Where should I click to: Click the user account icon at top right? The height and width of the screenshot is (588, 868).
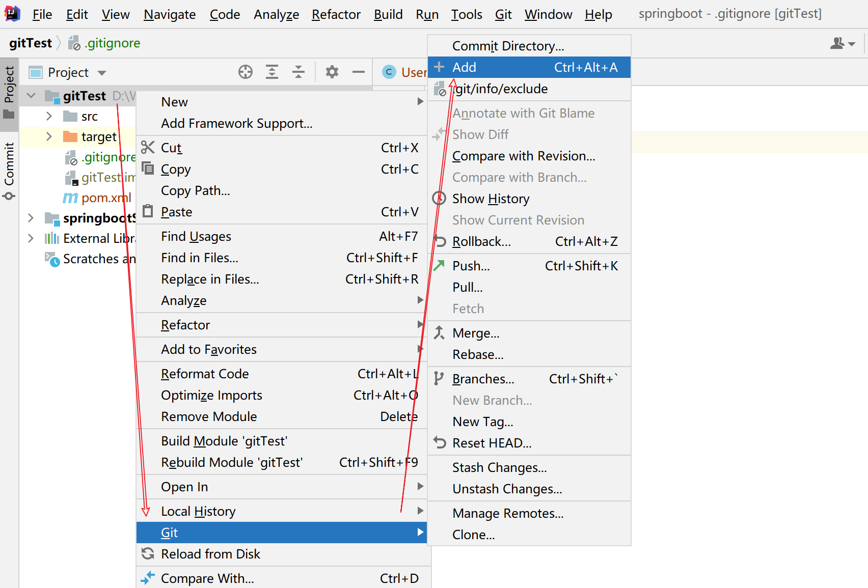point(842,44)
